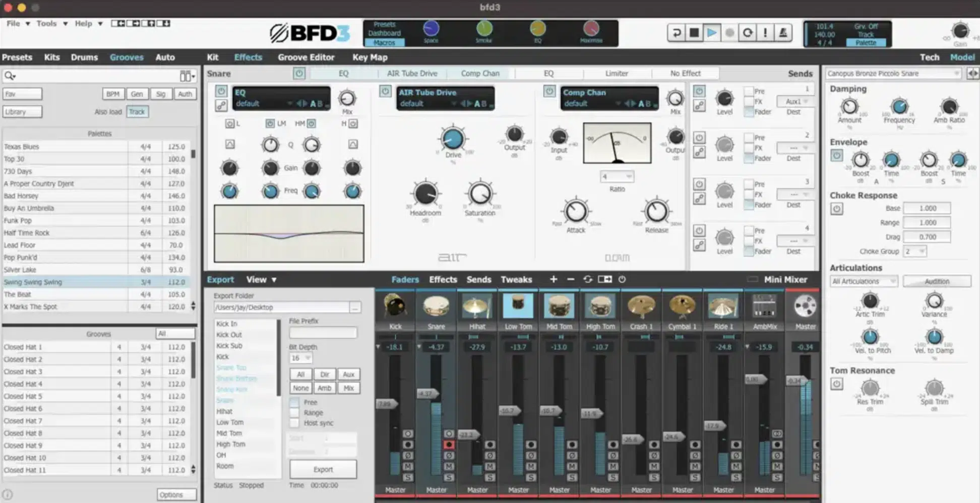Screen dimensions: 980x503
Task: Click the plus icon in mixer toolbar
Action: coord(554,279)
